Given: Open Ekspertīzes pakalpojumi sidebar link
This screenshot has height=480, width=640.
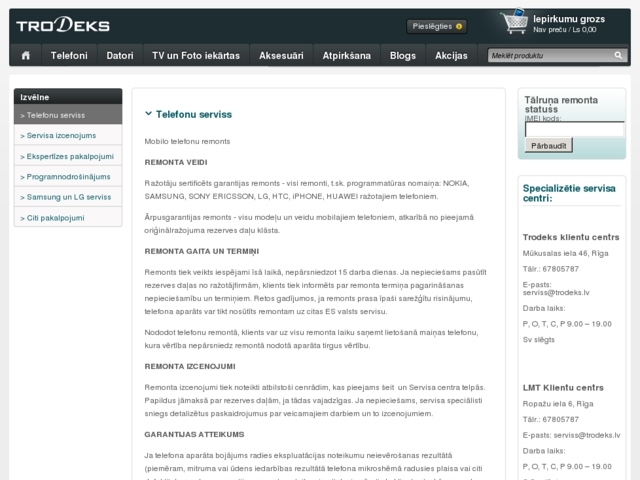Looking at the screenshot, I should click(68, 156).
